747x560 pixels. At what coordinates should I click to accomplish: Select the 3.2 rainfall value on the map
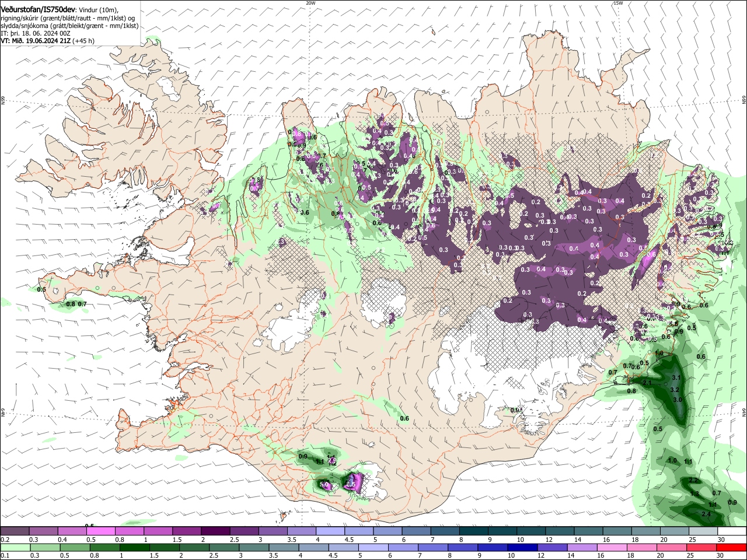[x=675, y=390]
